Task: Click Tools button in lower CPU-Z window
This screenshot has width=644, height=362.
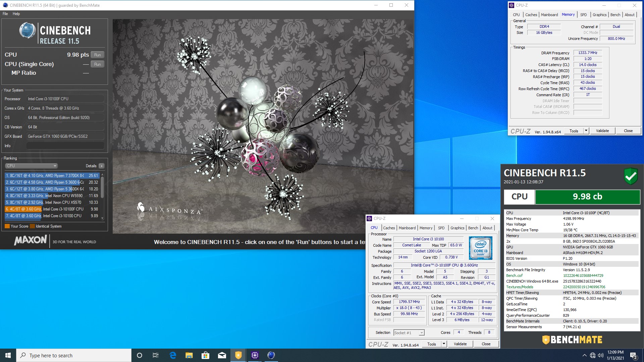Action: [x=432, y=344]
